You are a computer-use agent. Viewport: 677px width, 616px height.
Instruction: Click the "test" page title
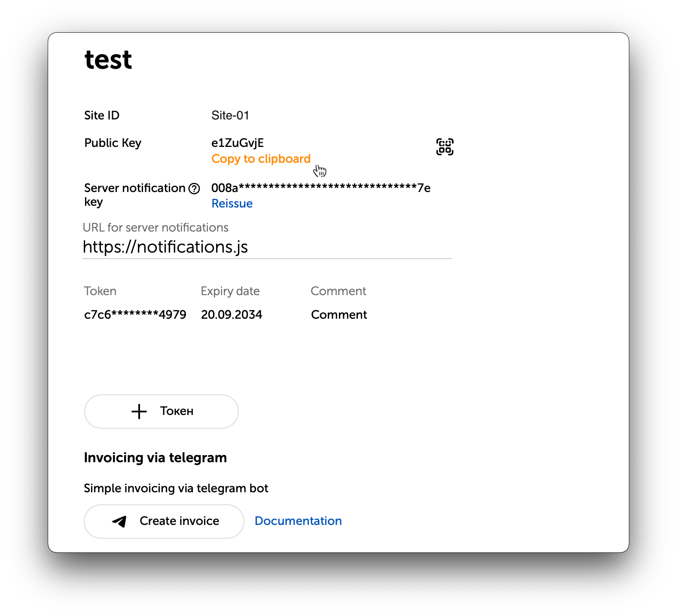(x=108, y=60)
